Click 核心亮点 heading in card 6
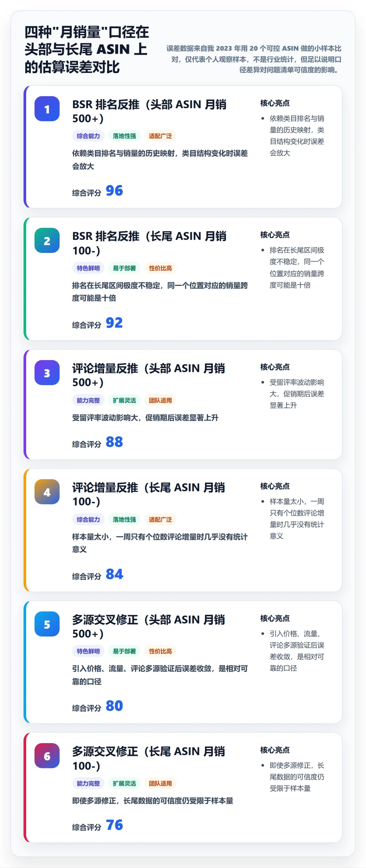366x868 pixels. pos(275,750)
